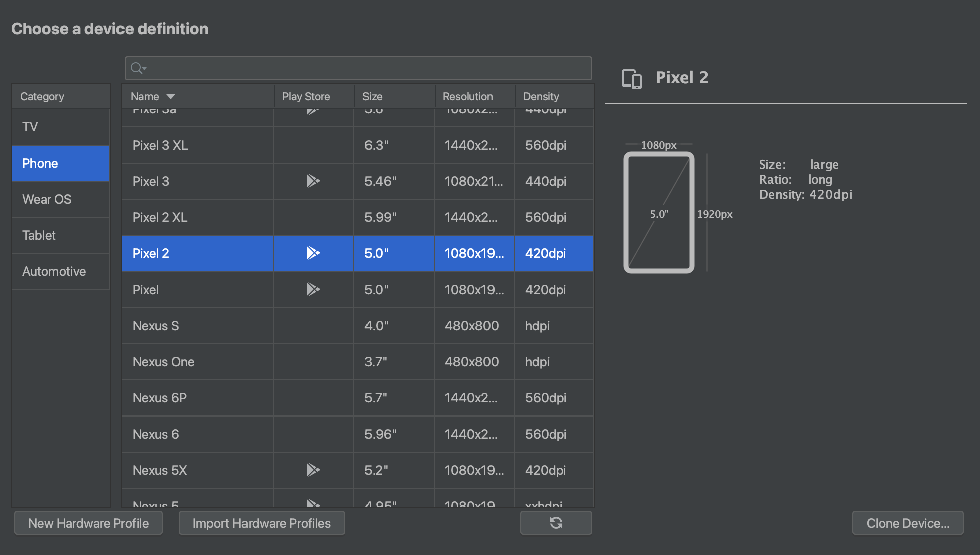Select the Tablet category
This screenshot has width=980, height=555.
click(61, 235)
